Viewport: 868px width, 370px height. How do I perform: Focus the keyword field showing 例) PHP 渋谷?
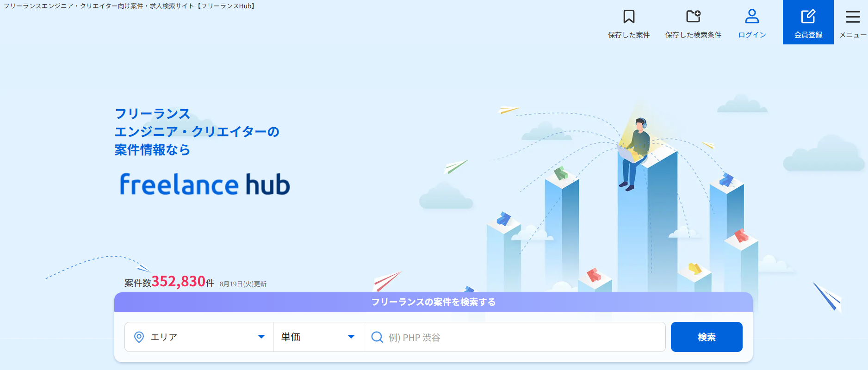515,337
